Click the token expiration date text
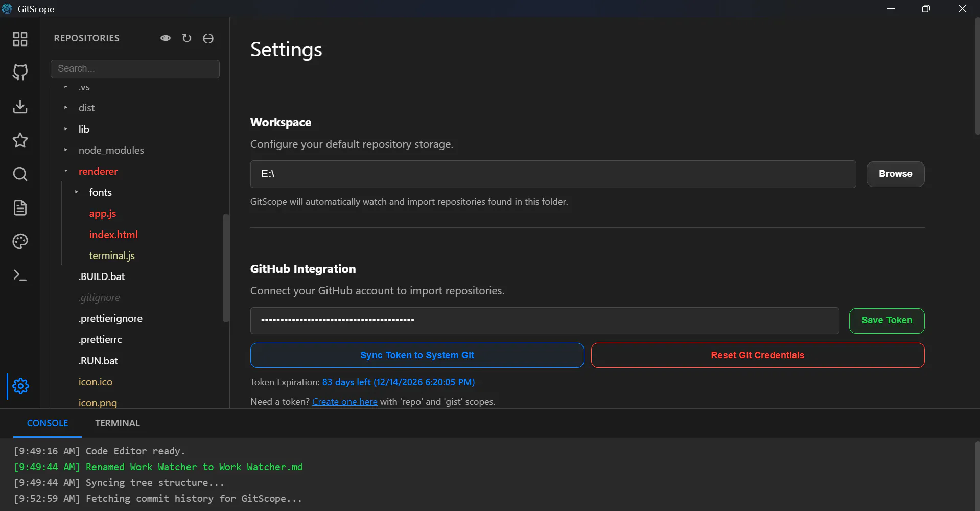 pyautogui.click(x=399, y=382)
